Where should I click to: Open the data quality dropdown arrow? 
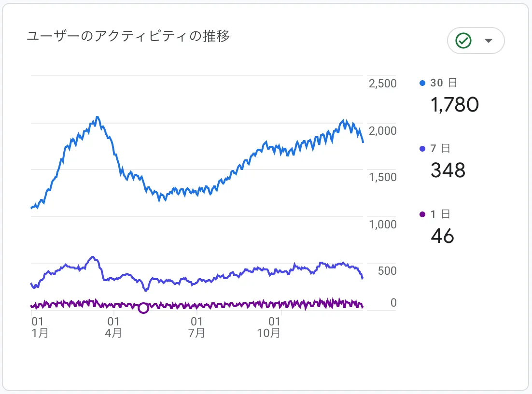click(488, 41)
